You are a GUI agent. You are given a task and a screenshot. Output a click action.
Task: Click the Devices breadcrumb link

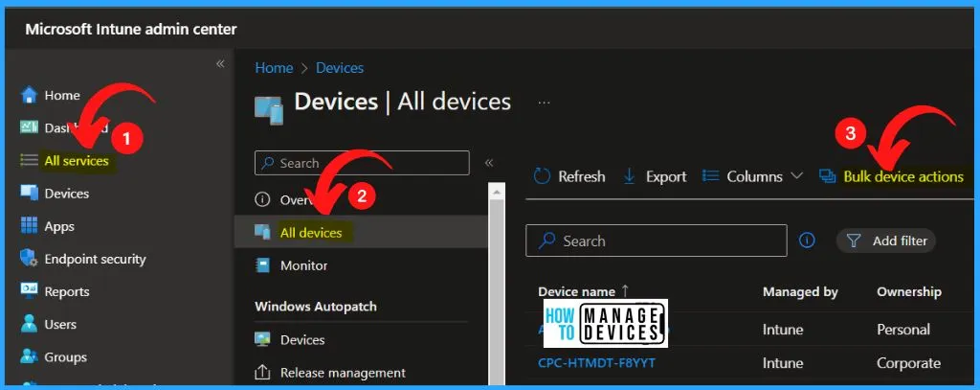[x=340, y=68]
